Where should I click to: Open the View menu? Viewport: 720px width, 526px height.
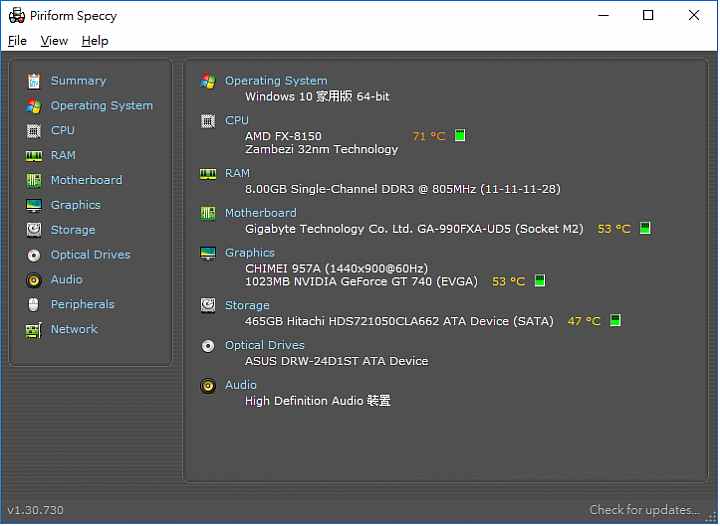coord(54,41)
